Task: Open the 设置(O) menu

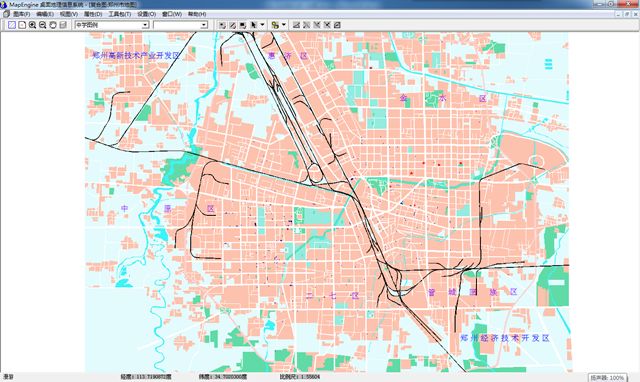Action: coord(147,14)
